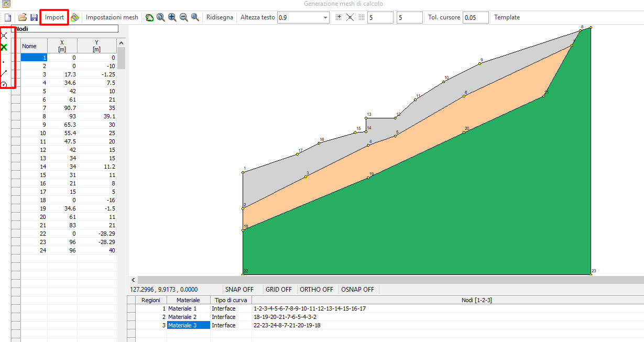
Task: Edit the second grid spacing field
Action: 409,17
